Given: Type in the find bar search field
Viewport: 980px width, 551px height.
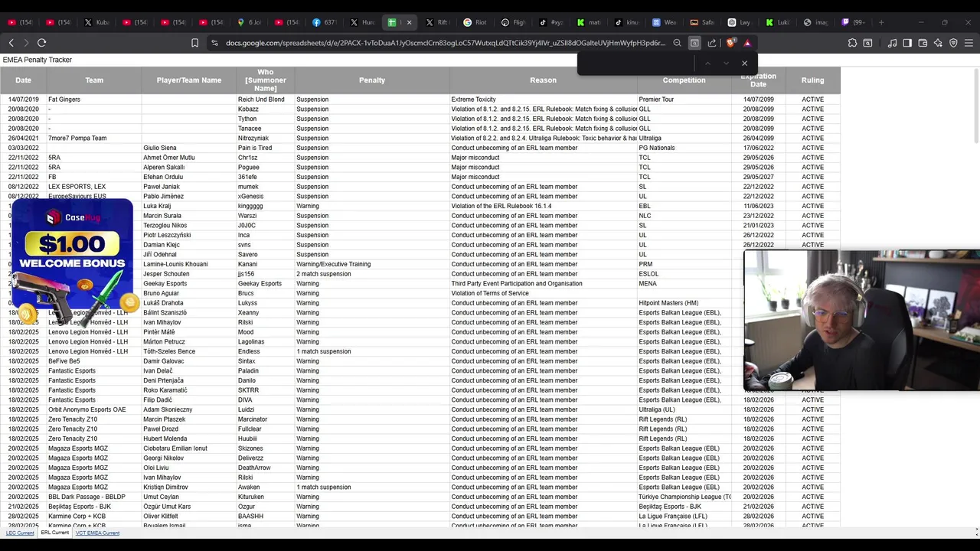Looking at the screenshot, I should (637, 64).
